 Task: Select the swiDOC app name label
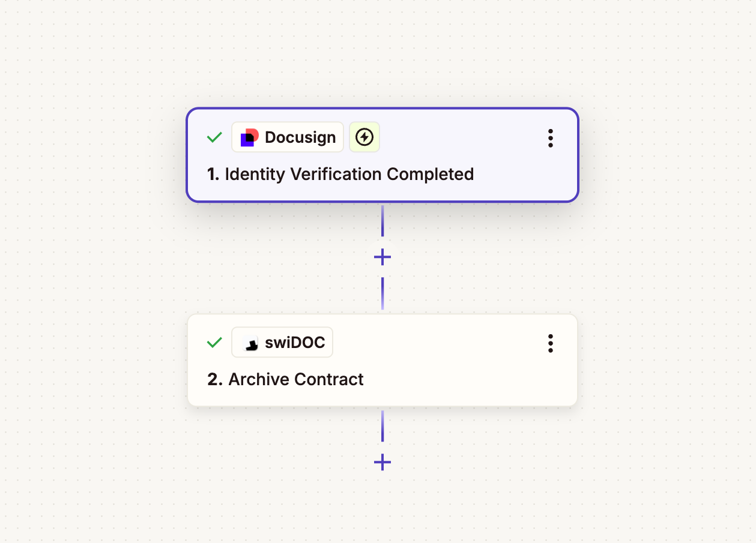[x=295, y=343]
